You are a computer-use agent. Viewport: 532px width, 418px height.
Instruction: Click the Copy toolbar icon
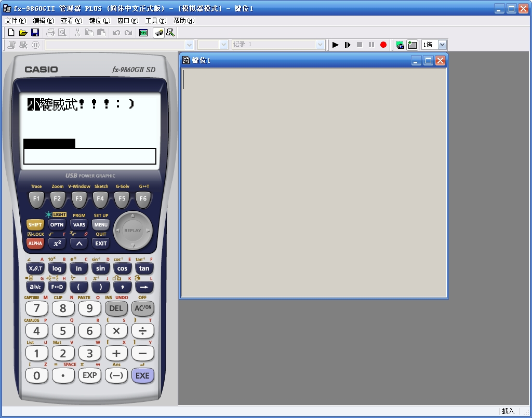tap(89, 33)
